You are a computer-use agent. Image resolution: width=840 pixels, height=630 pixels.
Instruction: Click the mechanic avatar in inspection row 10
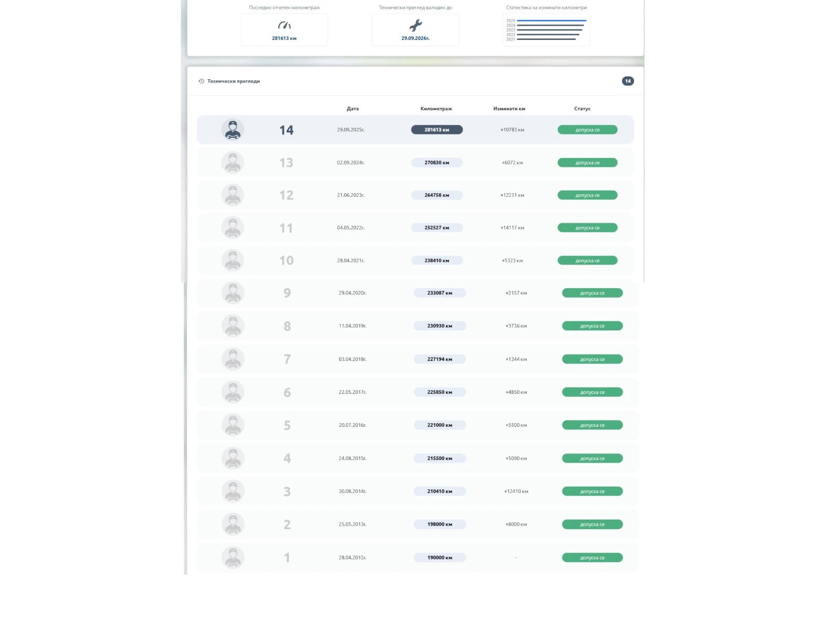click(233, 260)
